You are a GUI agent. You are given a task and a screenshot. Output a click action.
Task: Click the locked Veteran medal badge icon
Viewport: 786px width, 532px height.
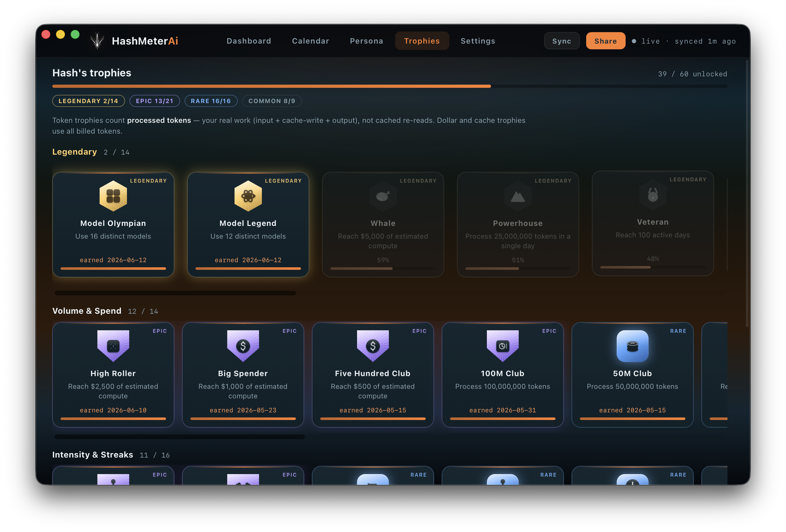(653, 195)
